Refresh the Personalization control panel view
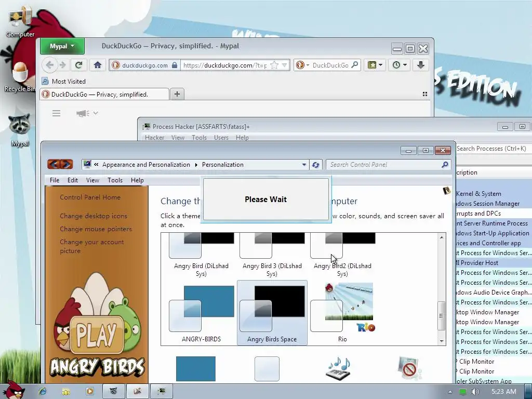This screenshot has height=399, width=532. pos(315,165)
